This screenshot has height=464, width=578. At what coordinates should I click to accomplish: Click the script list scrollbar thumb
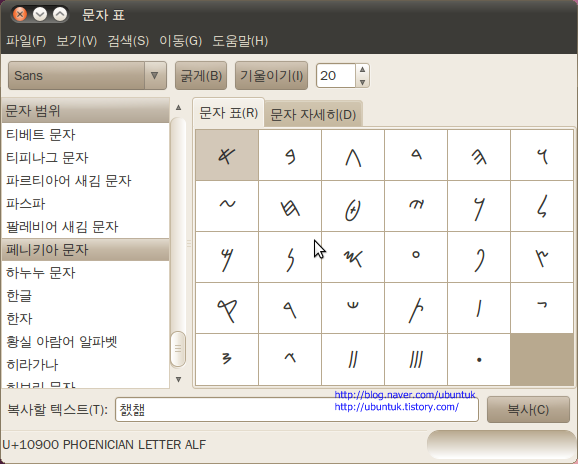tap(178, 349)
